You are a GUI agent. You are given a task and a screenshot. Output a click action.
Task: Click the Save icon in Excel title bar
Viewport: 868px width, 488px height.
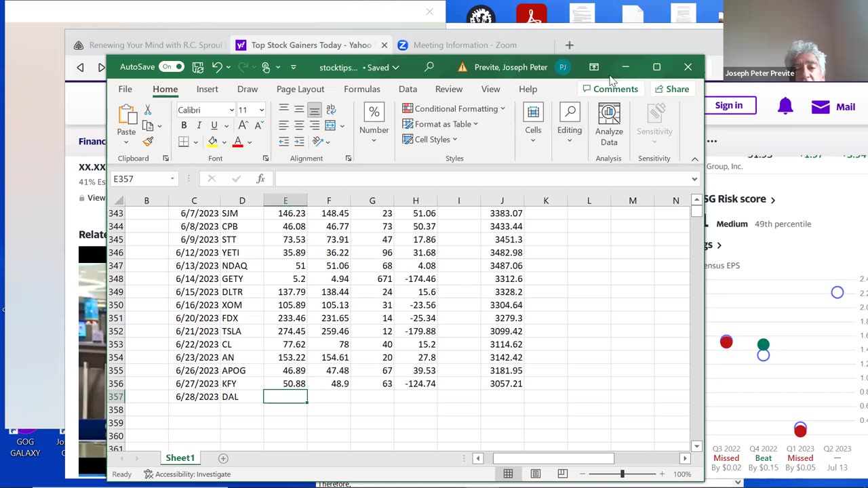pyautogui.click(x=198, y=67)
